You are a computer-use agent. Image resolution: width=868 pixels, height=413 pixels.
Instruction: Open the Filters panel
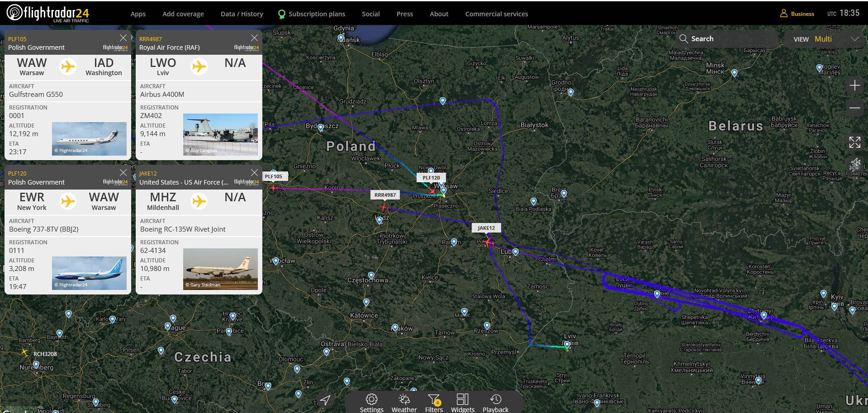coord(434,403)
